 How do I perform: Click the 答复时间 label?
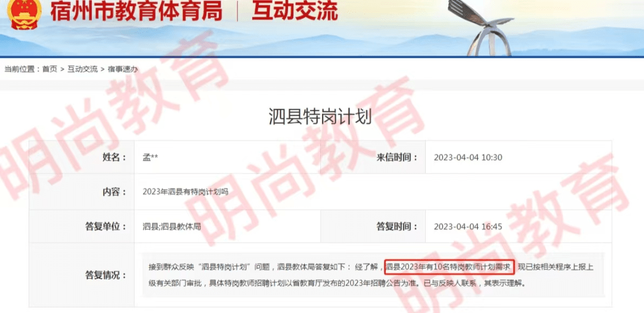click(397, 227)
